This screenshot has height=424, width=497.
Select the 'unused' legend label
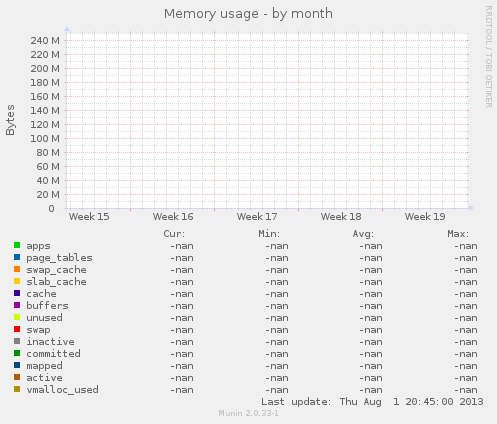click(44, 318)
